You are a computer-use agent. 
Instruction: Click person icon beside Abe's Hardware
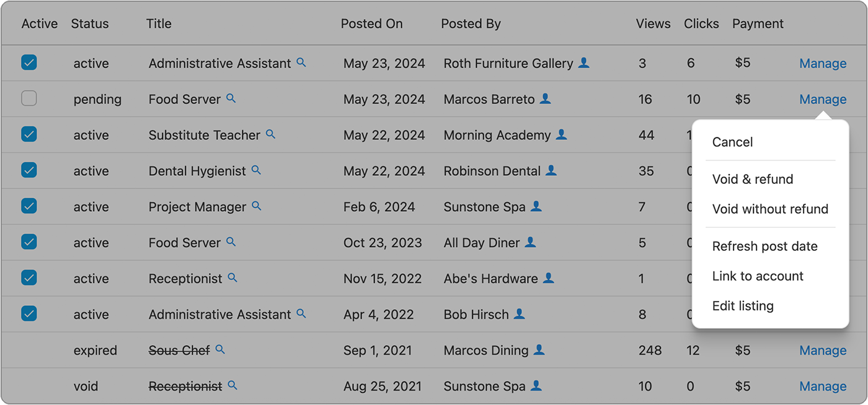[548, 278]
